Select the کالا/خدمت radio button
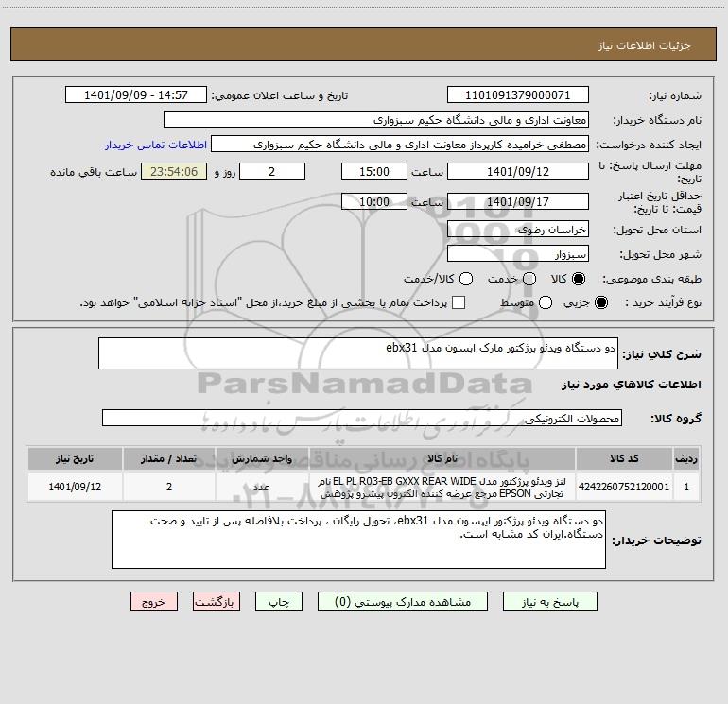 466,279
